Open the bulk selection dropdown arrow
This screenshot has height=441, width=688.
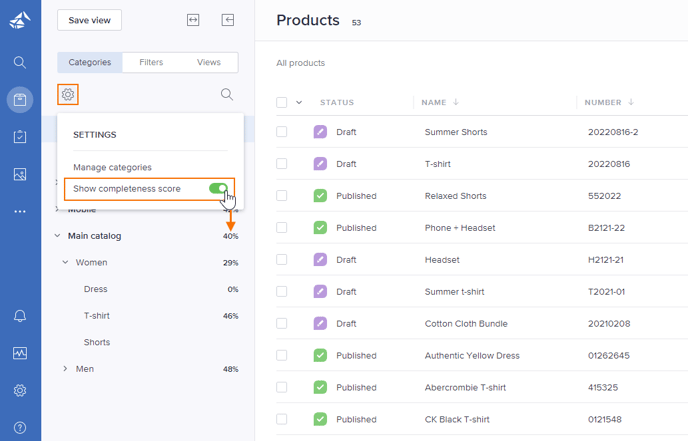(299, 102)
